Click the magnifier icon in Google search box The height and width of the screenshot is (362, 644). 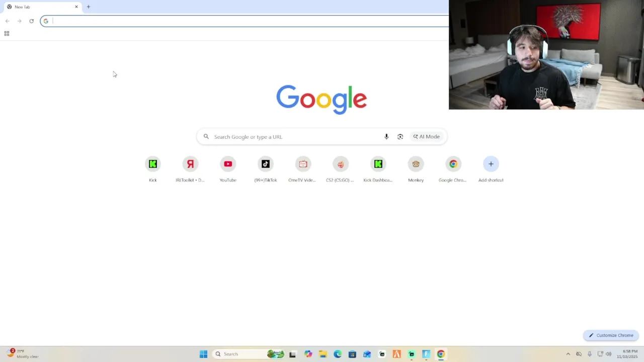(x=206, y=137)
